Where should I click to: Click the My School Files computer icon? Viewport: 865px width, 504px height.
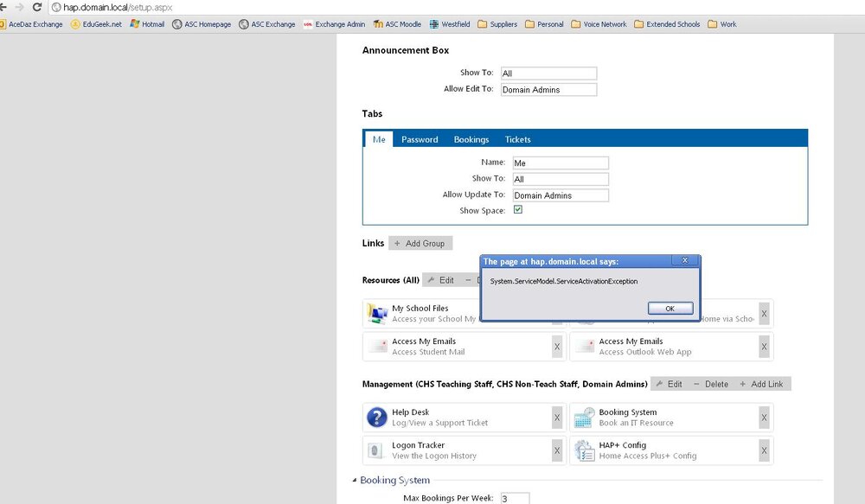[377, 314]
